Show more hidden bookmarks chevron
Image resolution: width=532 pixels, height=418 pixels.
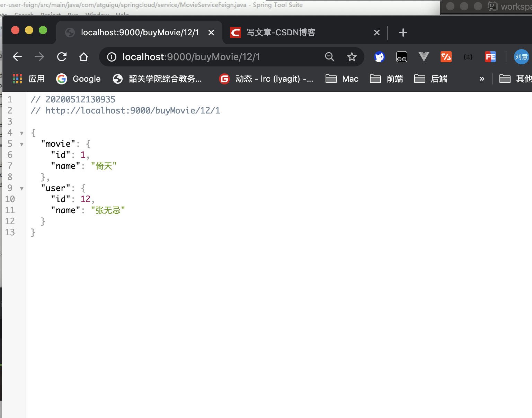point(482,79)
